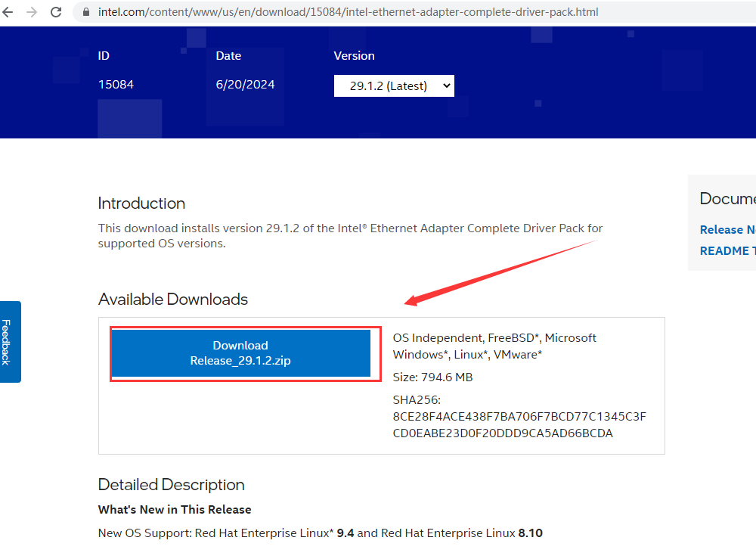Click the intro sentence about version 29.1.2
Viewport: 756px width, 559px height.
[351, 235]
